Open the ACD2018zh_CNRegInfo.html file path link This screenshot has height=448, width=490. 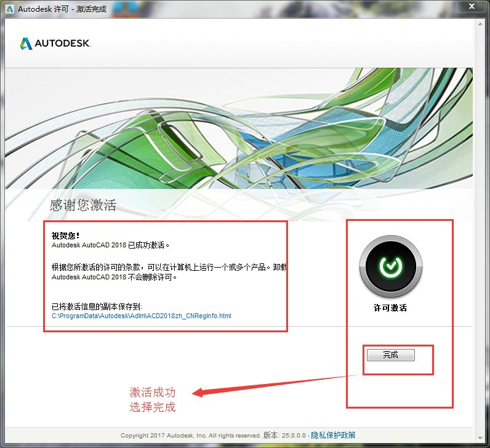coord(141,316)
